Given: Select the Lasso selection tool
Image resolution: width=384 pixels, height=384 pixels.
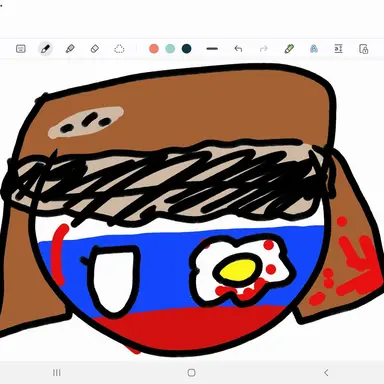Looking at the screenshot, I should [119, 49].
